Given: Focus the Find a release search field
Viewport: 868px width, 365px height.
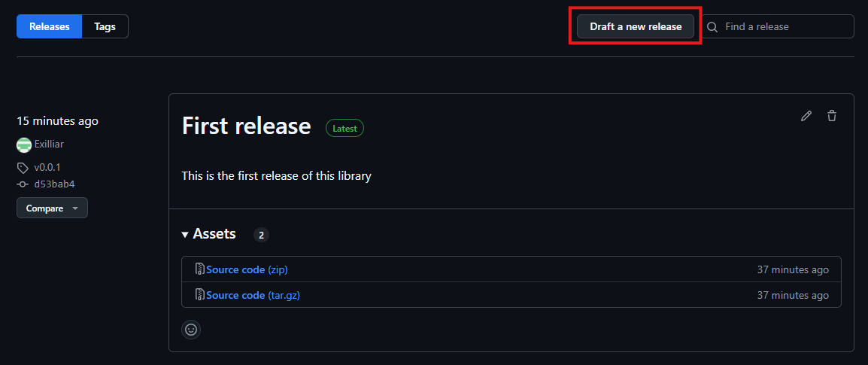Looking at the screenshot, I should click(778, 26).
